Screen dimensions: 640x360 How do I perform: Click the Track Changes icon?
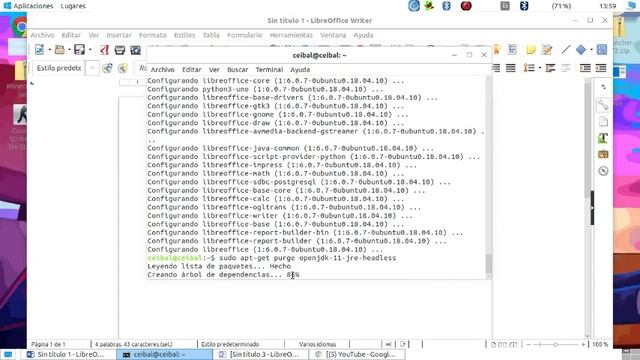(547, 50)
